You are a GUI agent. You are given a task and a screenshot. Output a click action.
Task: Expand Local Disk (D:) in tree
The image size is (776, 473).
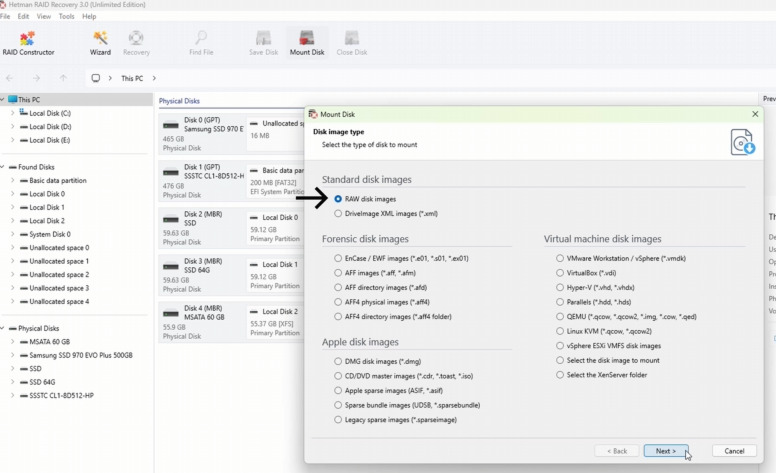tap(12, 127)
